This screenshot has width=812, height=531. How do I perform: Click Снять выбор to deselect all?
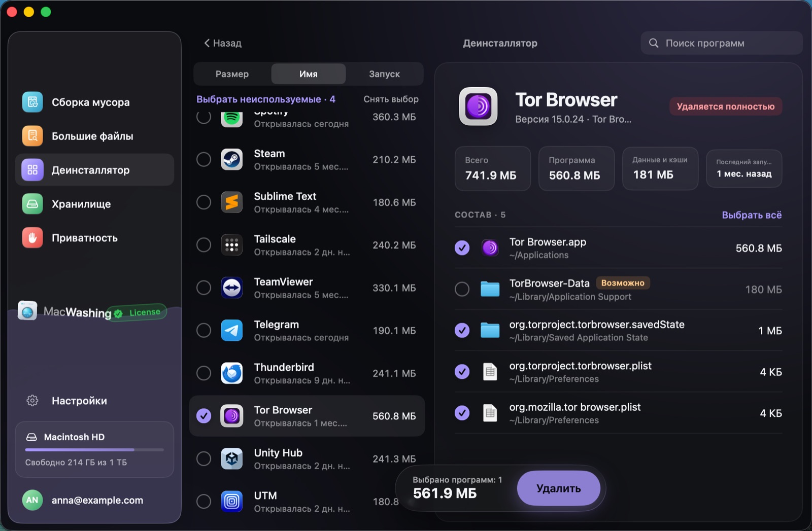click(391, 99)
